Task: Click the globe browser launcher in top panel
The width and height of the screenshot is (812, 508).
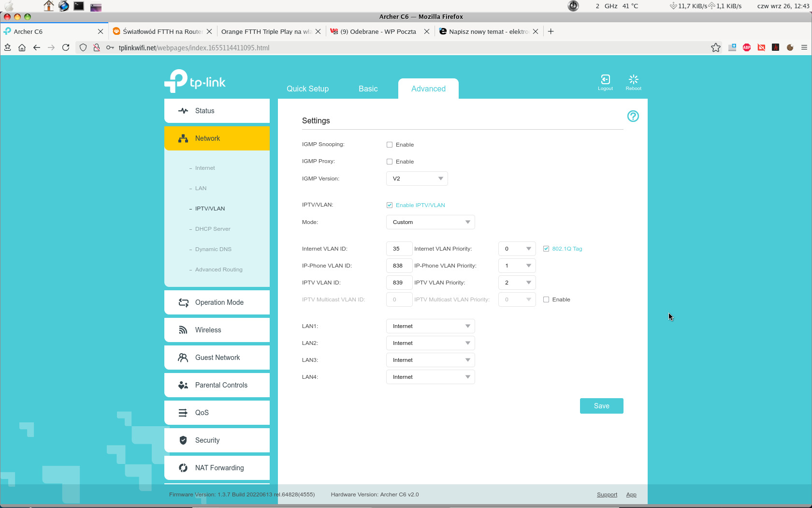Action: click(63, 6)
